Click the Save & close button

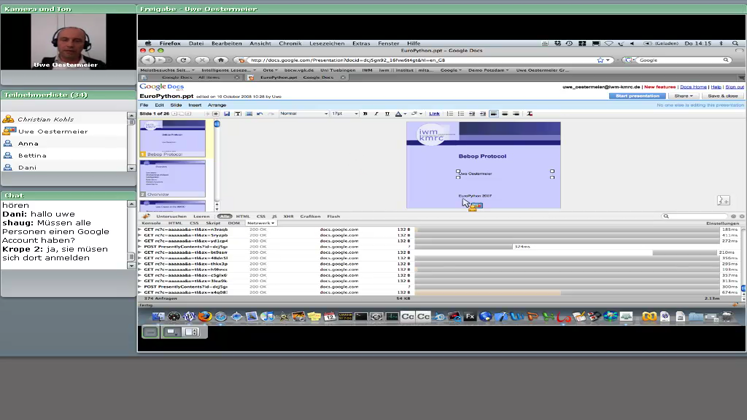point(723,96)
